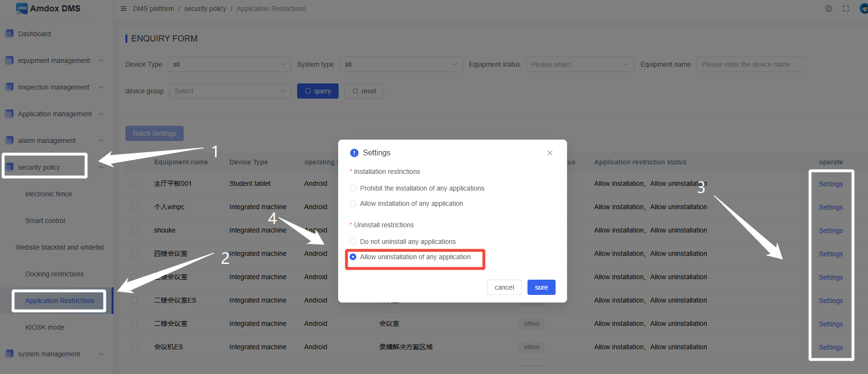Click the hamburger menu collapse icon

click(124, 9)
